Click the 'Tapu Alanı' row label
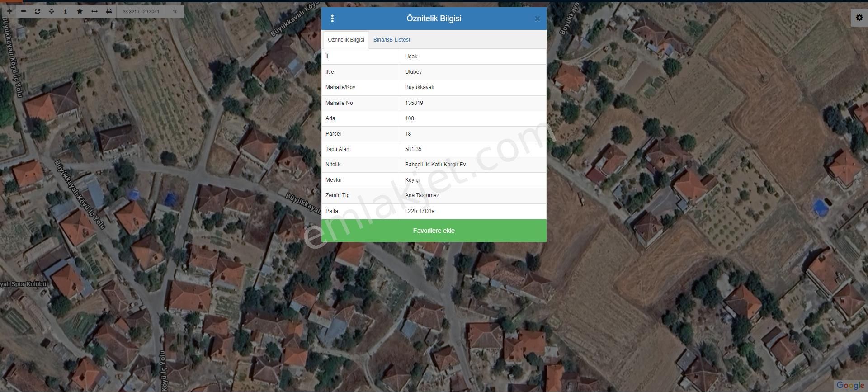 click(338, 149)
